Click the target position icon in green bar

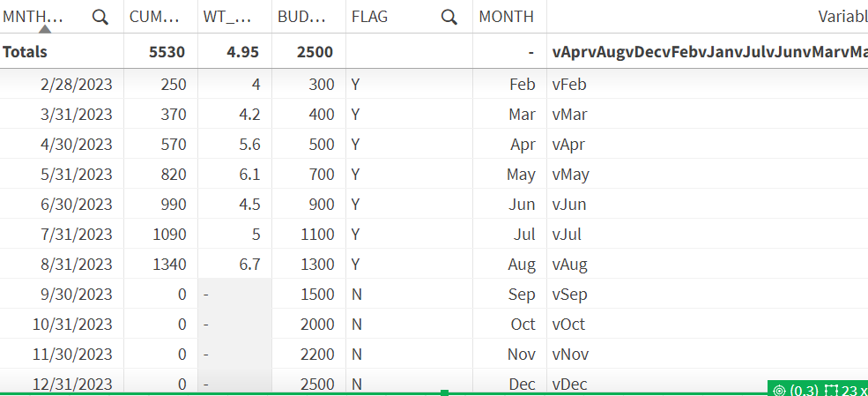tap(778, 390)
